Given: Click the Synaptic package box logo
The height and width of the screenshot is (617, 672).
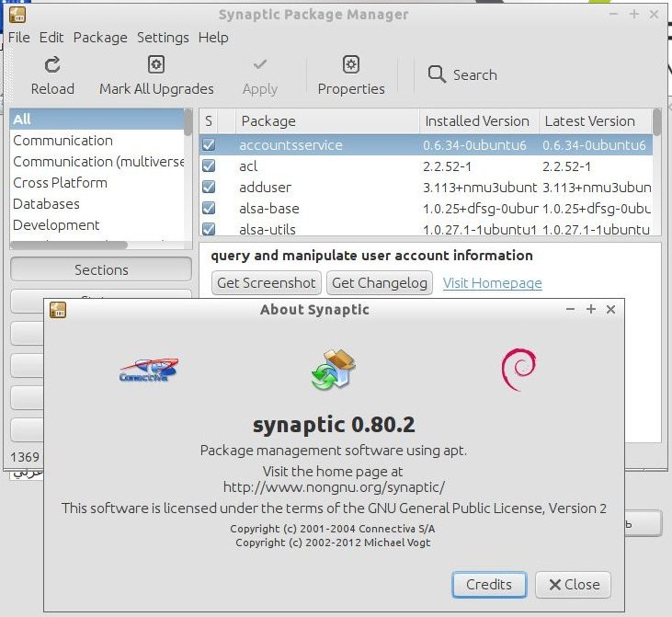Looking at the screenshot, I should 333,369.
